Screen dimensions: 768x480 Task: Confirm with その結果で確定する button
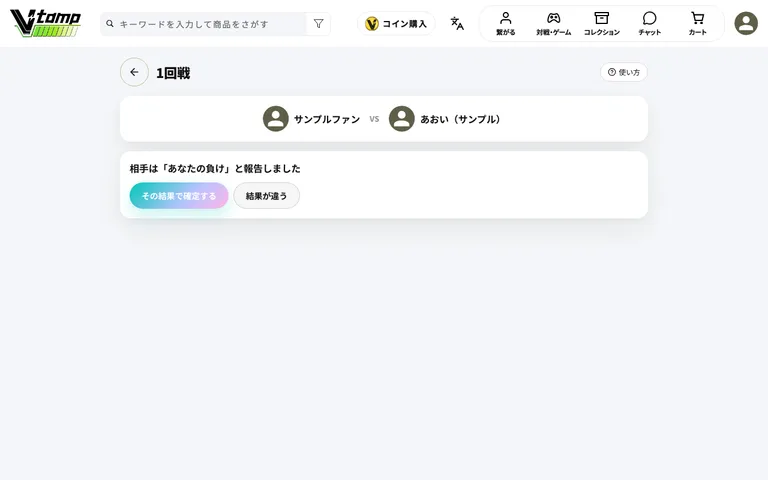pyautogui.click(x=179, y=195)
